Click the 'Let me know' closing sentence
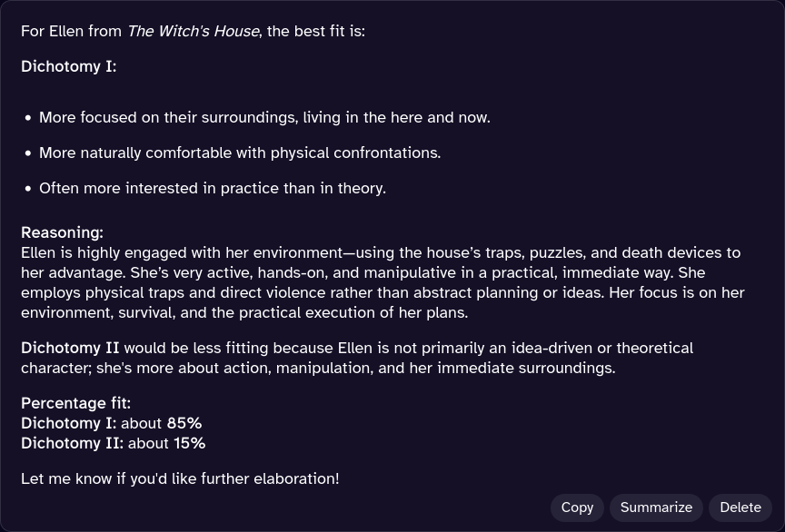785x532 pixels. [x=180, y=478]
